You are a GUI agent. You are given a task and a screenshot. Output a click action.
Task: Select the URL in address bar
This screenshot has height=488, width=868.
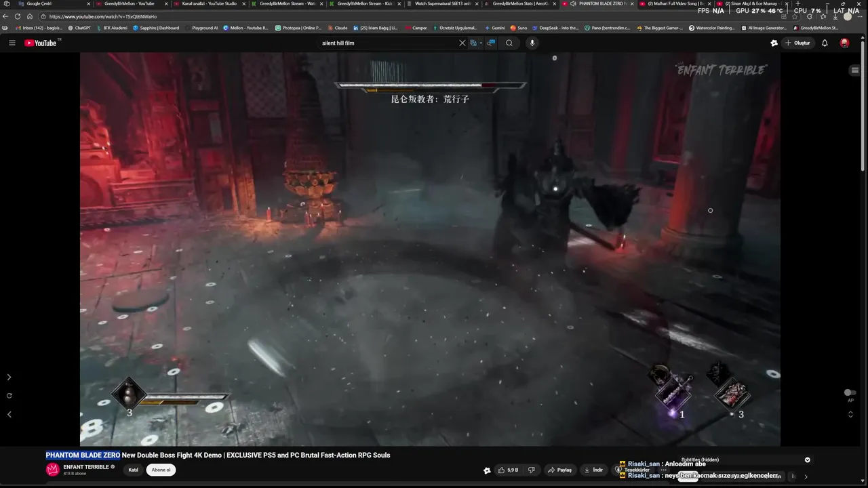point(102,16)
